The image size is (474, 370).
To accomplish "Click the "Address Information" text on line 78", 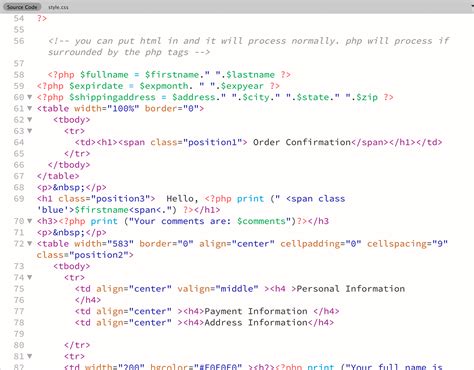I will pyautogui.click(x=256, y=323).
